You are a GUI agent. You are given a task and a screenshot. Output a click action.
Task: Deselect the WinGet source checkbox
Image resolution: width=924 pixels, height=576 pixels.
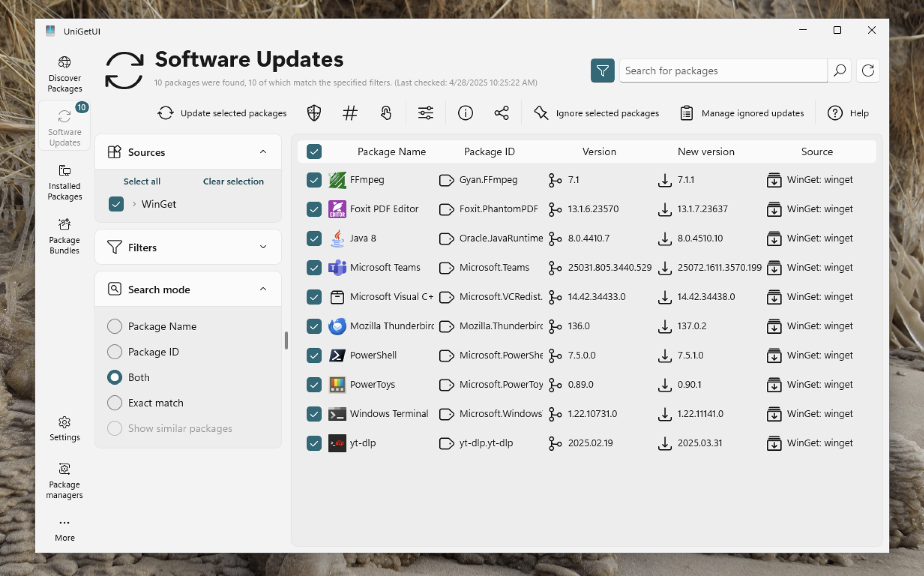[x=116, y=204]
